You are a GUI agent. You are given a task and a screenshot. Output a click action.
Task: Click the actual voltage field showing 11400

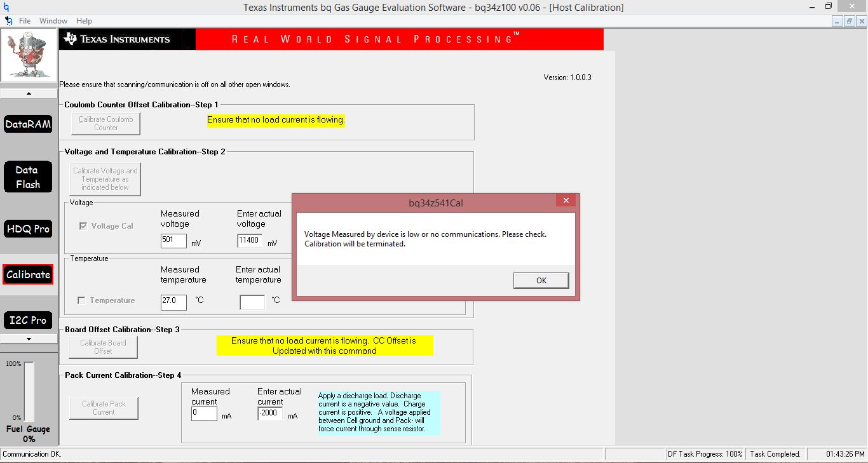click(x=250, y=241)
